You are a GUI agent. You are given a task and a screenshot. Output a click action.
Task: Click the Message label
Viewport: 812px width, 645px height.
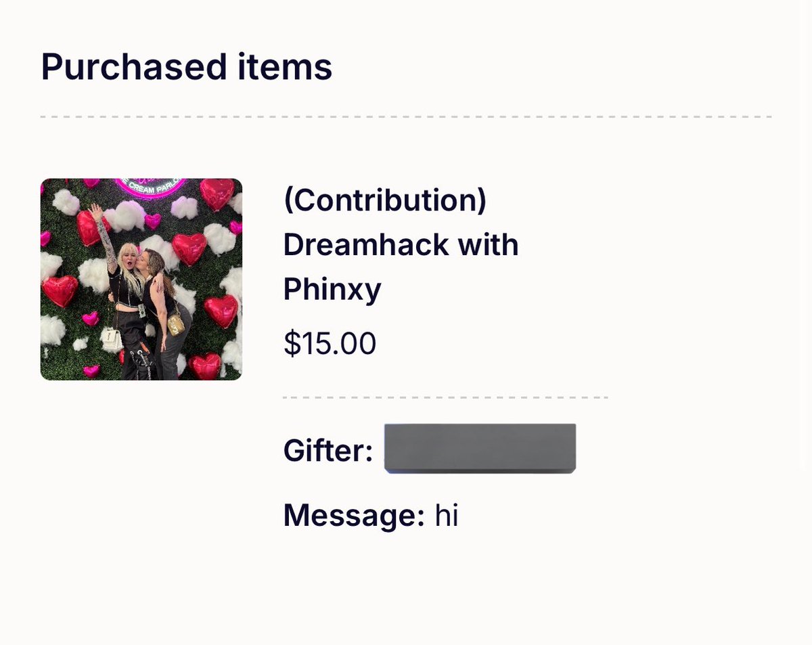[354, 516]
